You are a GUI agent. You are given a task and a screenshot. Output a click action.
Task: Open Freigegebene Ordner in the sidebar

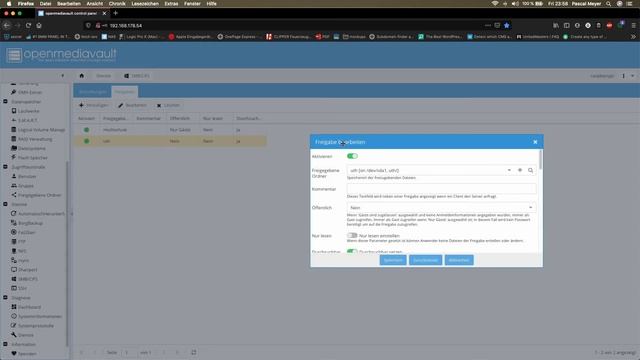(36, 195)
